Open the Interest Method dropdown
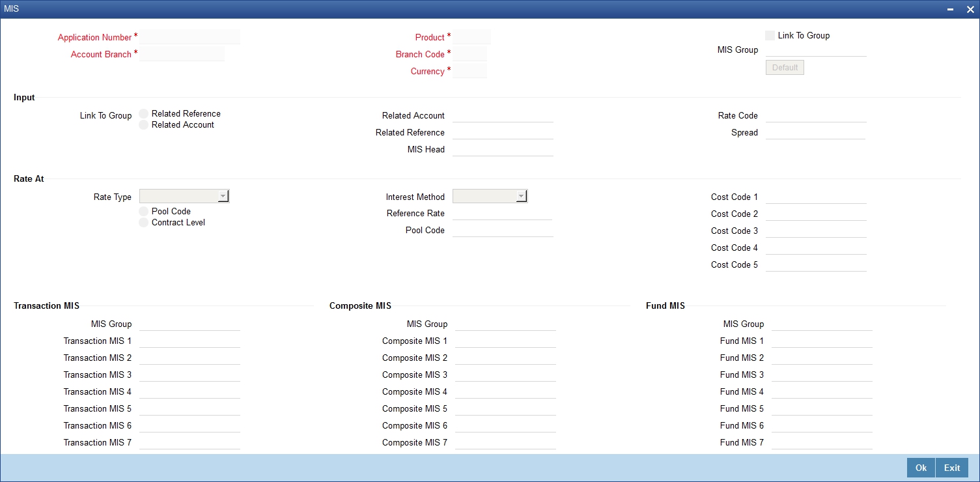 (x=490, y=196)
